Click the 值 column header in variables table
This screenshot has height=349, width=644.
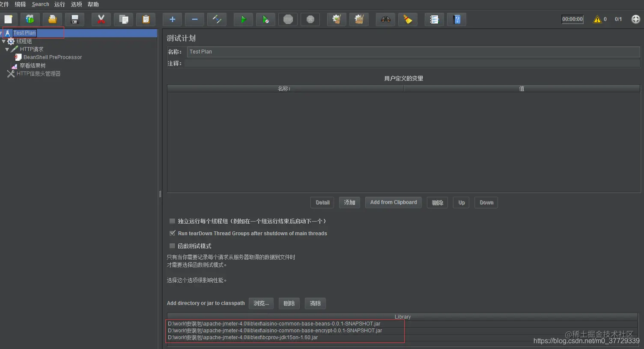(x=522, y=89)
